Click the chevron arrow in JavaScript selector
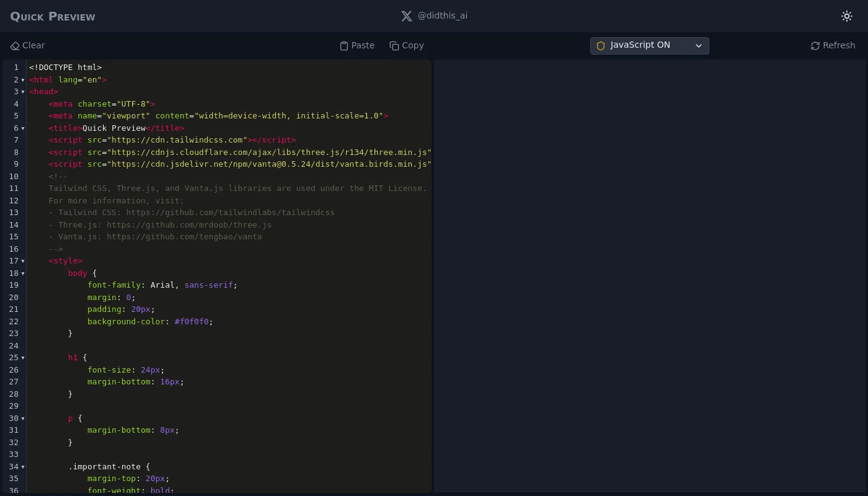This screenshot has height=496, width=868. 699,46
